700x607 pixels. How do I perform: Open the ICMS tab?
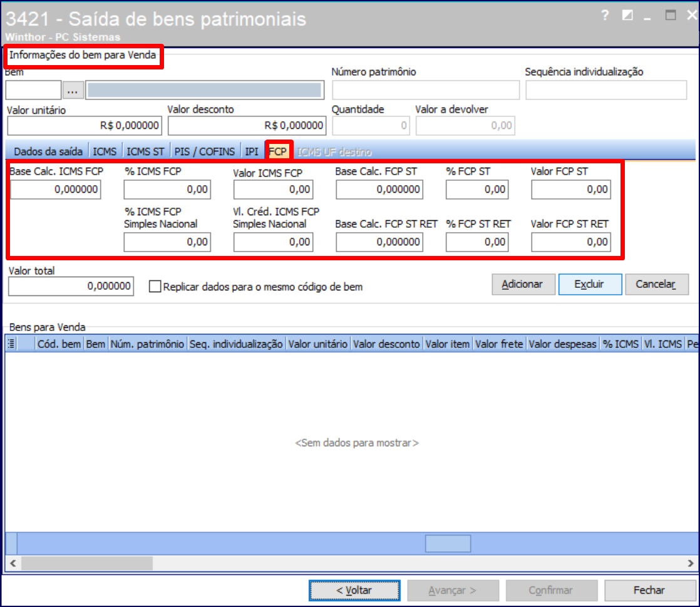(105, 151)
